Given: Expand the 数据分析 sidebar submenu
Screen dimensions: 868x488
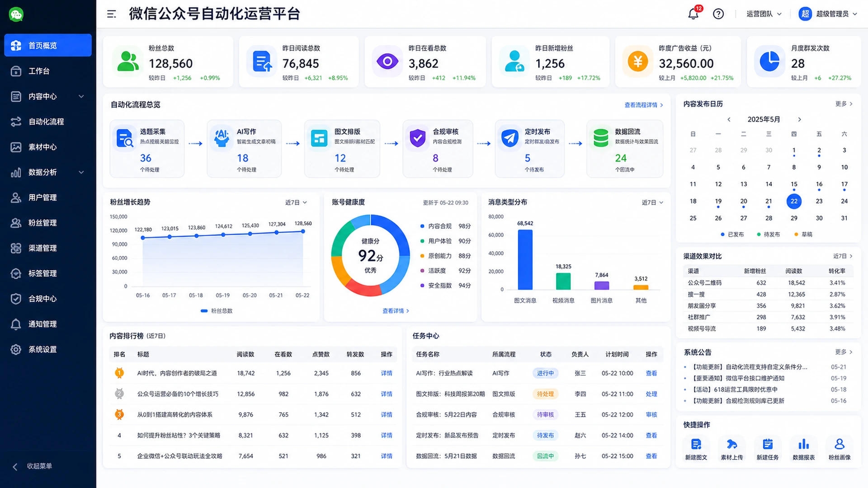Looking at the screenshot, I should 81,172.
